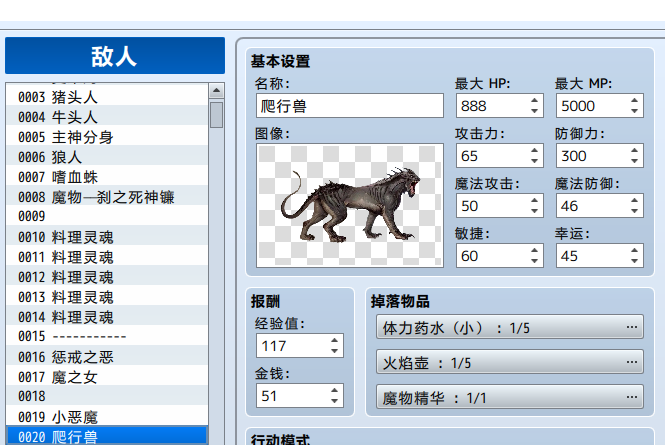Open drop item 火焰壶 : 1/5 selector
This screenshot has height=445, width=665.
510,362
